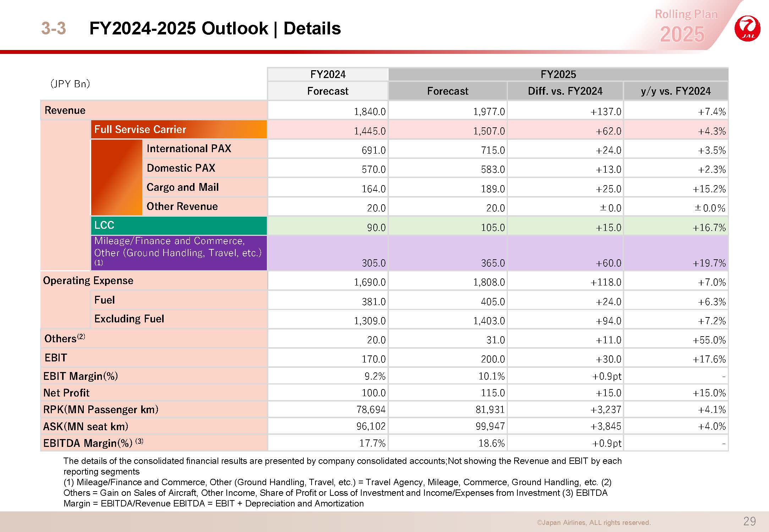Click the Operating Expense row label
The height and width of the screenshot is (532, 769).
pyautogui.click(x=88, y=281)
